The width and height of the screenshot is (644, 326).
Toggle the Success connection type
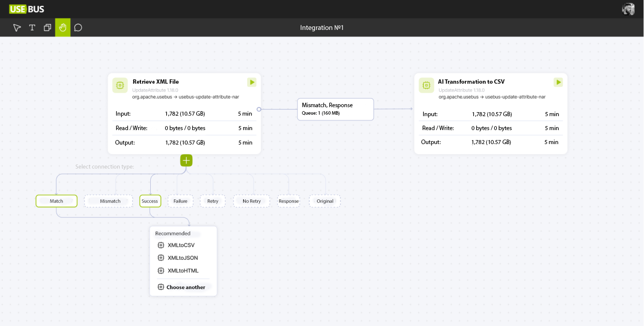click(150, 201)
